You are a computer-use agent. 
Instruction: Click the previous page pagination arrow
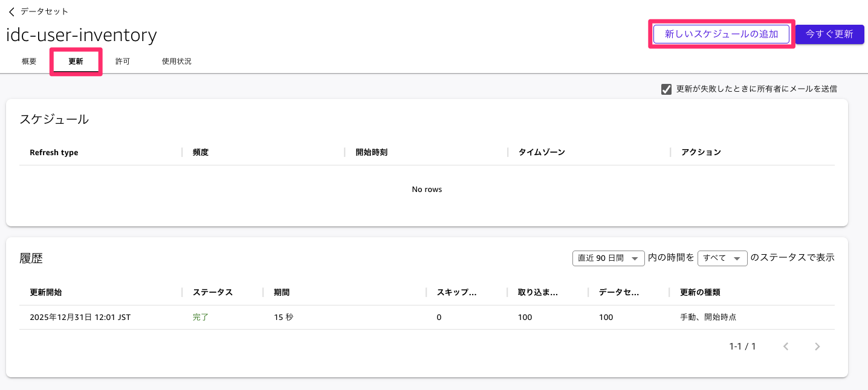786,346
